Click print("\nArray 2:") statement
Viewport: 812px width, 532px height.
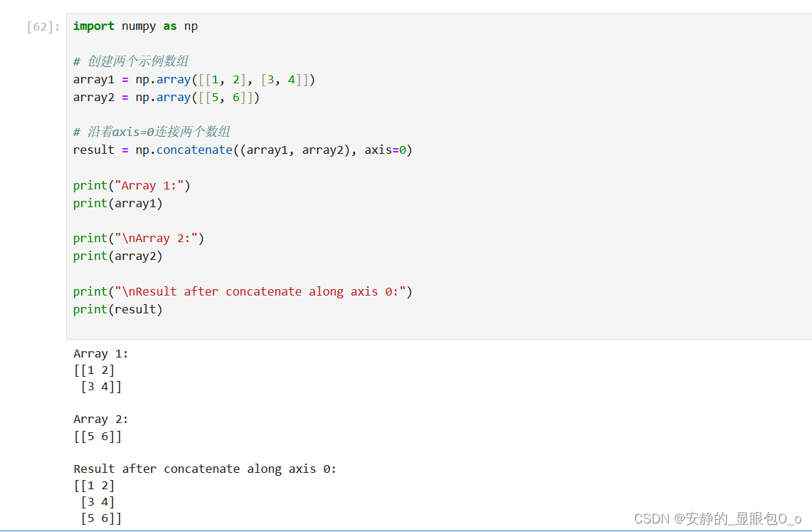[x=139, y=239]
